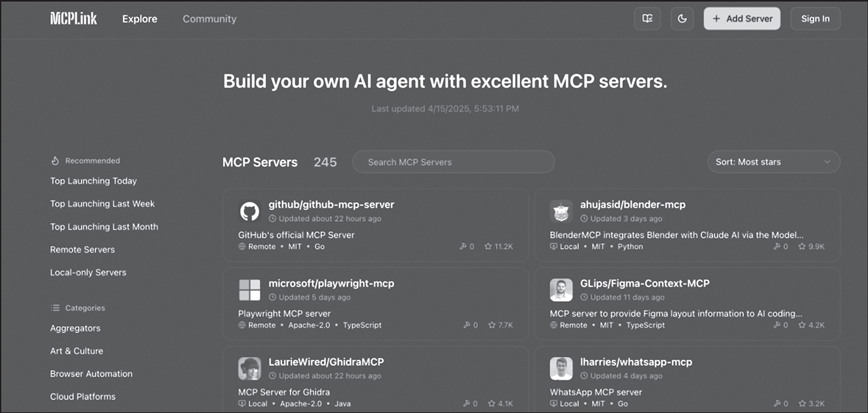
Task: Toggle dark mode moon icon
Action: pos(682,19)
